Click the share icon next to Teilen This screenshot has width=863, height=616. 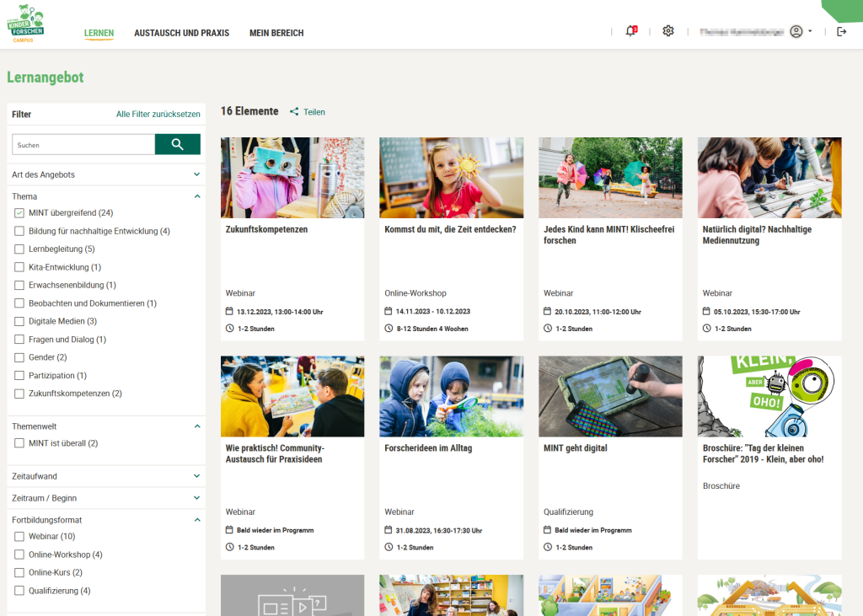tap(294, 112)
